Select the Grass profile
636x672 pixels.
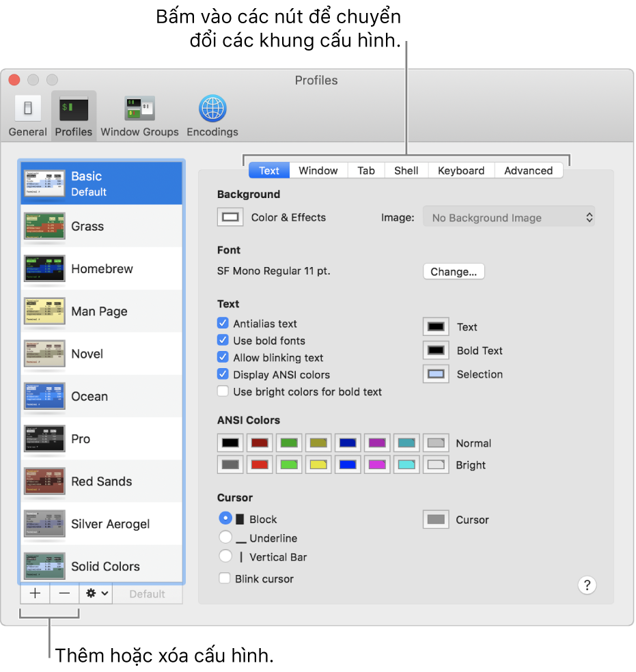tap(102, 226)
